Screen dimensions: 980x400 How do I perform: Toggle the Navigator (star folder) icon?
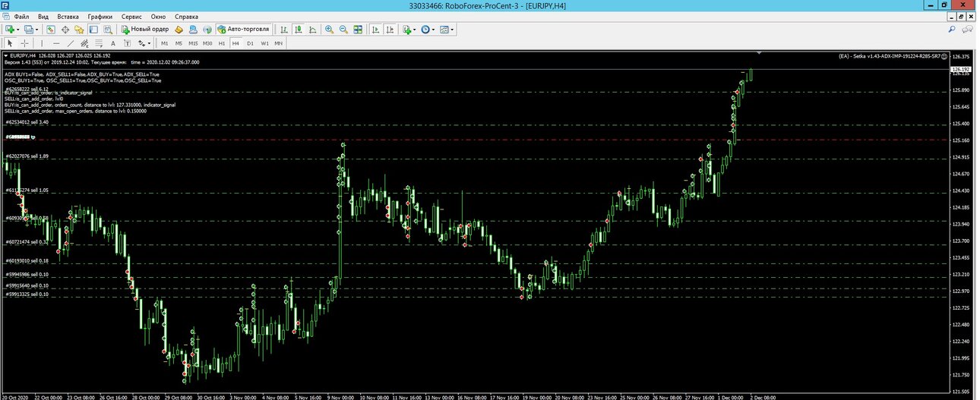pyautogui.click(x=79, y=30)
